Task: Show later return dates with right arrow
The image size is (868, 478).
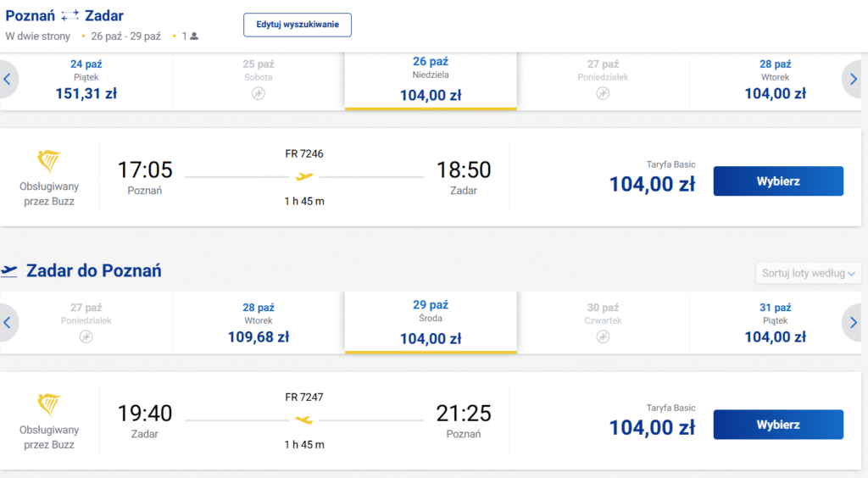Action: [x=854, y=323]
